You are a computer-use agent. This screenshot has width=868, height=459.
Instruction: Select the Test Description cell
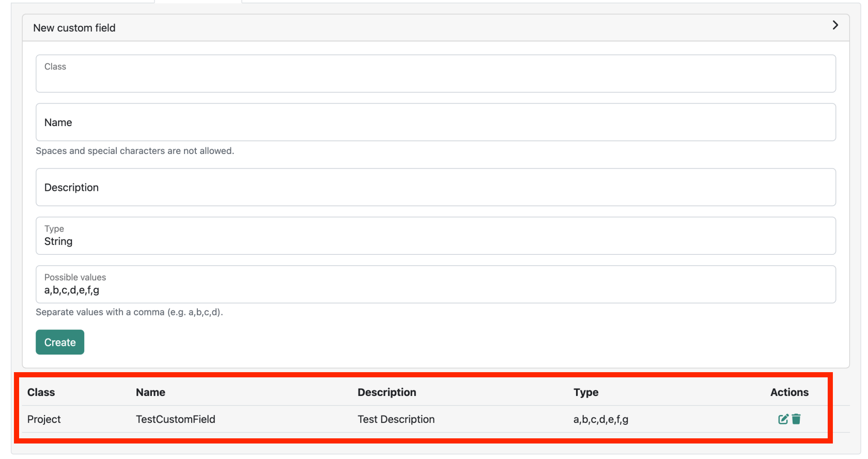click(x=396, y=419)
